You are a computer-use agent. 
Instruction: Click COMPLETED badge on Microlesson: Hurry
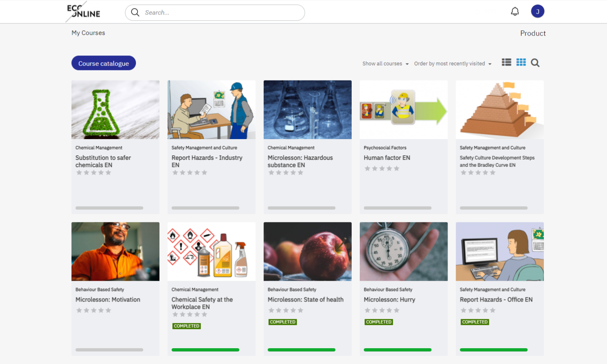(x=379, y=322)
